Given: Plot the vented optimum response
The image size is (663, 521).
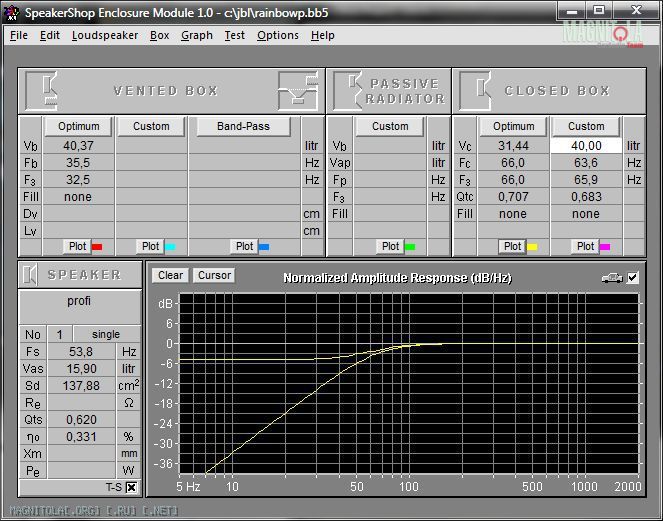Looking at the screenshot, I should (77, 246).
